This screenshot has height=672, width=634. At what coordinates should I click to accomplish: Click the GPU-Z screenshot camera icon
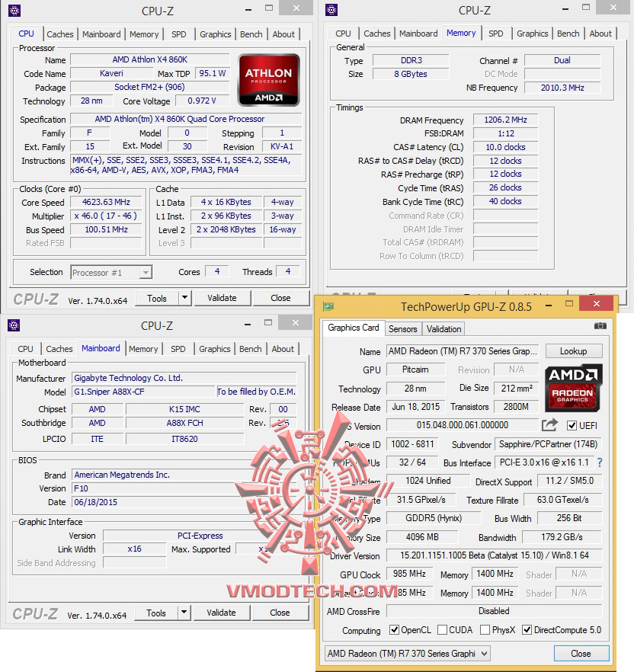(600, 326)
